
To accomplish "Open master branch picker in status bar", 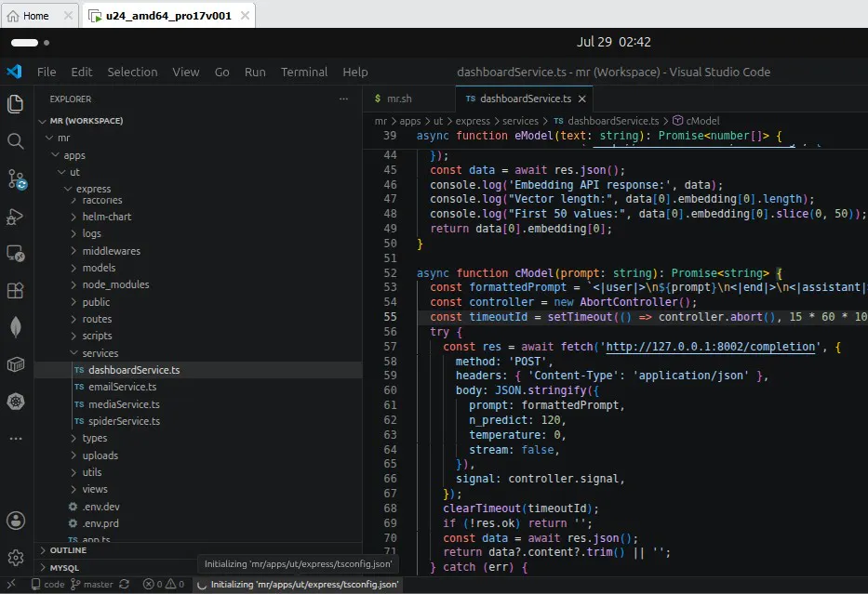I will (x=92, y=584).
